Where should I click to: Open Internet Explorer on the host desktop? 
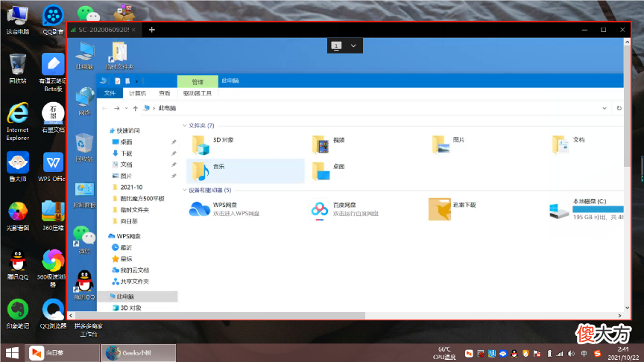pos(18,121)
